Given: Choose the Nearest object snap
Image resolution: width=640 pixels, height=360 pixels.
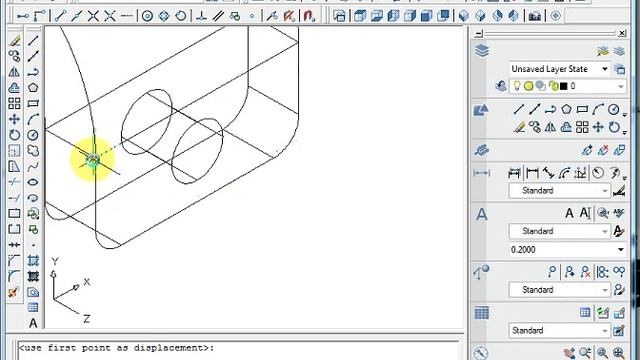Looking at the screenshot, I should coord(272,16).
